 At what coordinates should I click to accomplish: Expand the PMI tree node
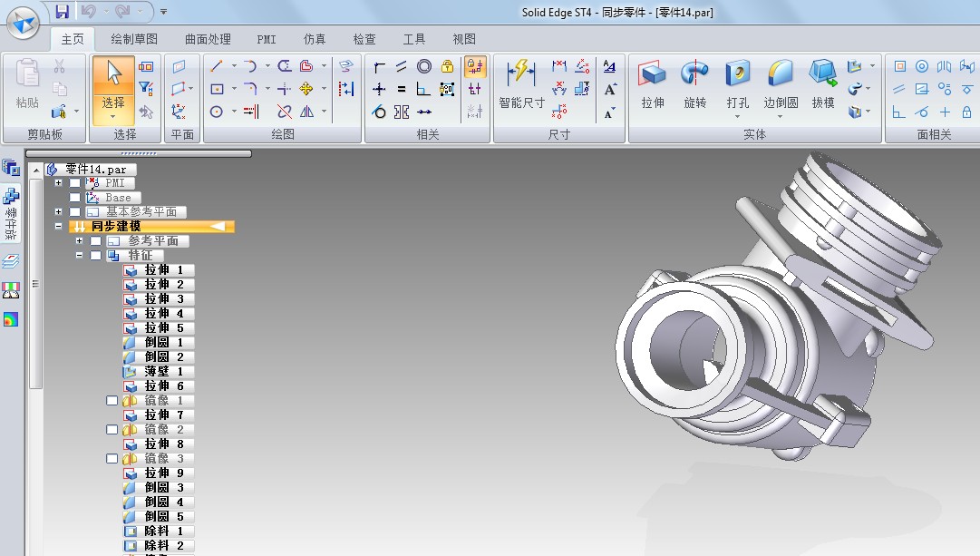[x=59, y=183]
